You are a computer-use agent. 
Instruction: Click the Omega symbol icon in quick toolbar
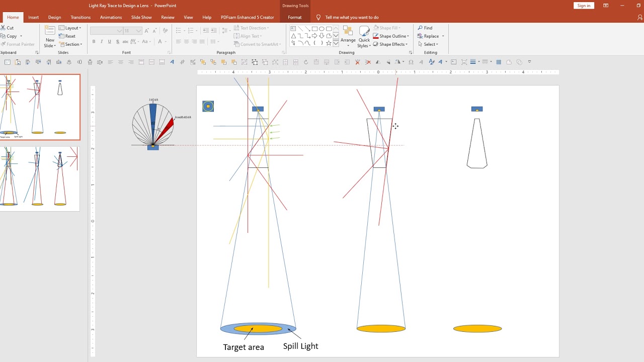(x=411, y=62)
